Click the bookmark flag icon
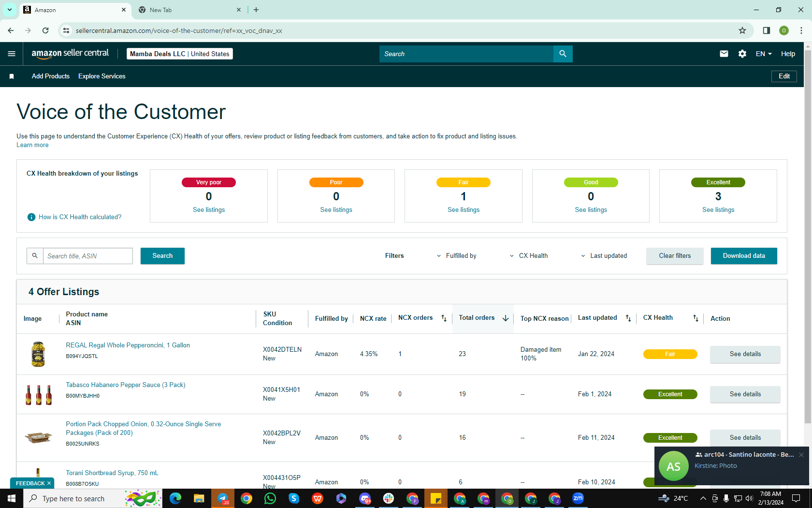Screen dimensions: 812x508 [12, 76]
